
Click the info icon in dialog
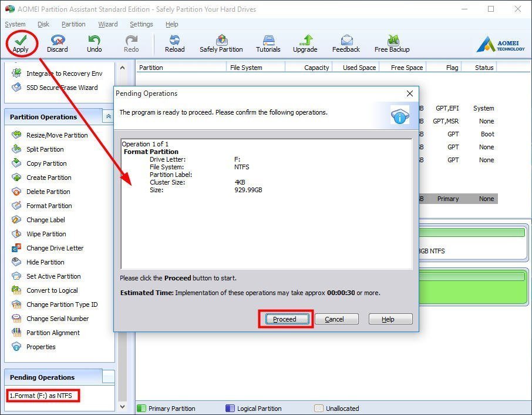[400, 116]
